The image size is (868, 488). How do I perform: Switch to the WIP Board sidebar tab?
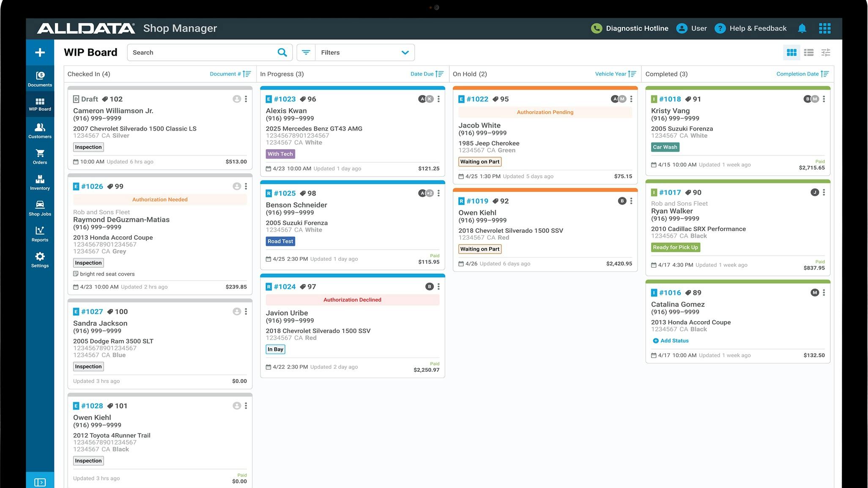point(40,104)
